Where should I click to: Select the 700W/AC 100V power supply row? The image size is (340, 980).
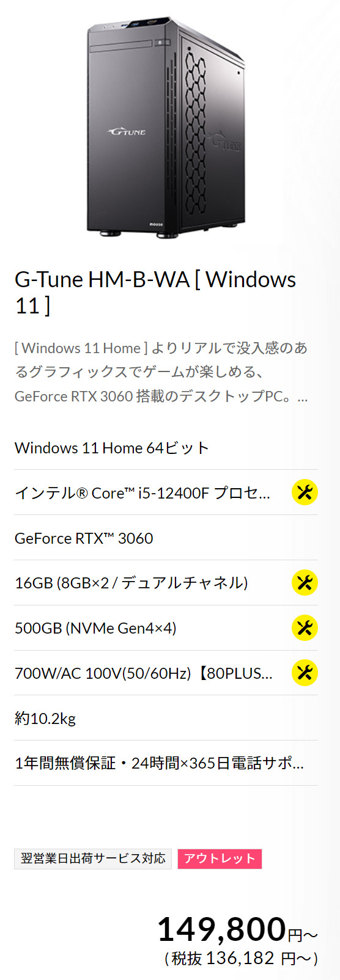(166, 673)
